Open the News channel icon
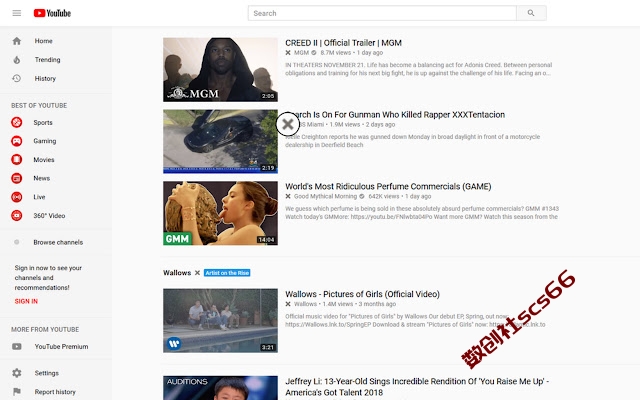 pos(17,178)
